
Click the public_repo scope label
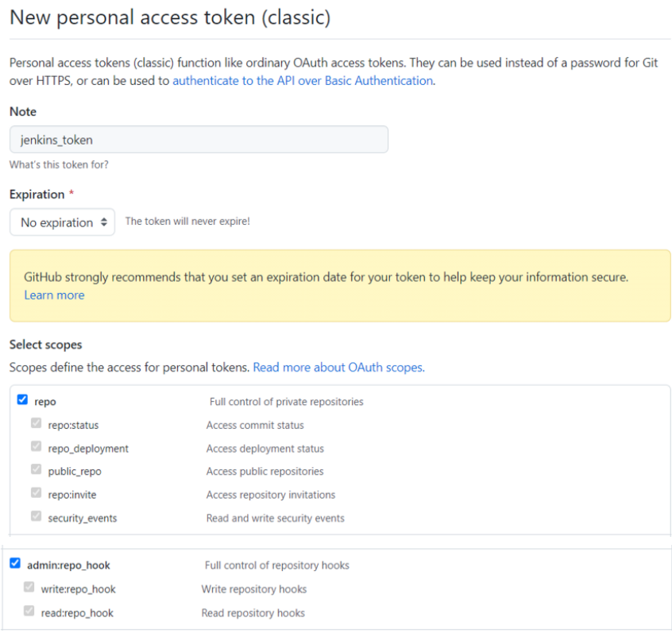pos(75,472)
